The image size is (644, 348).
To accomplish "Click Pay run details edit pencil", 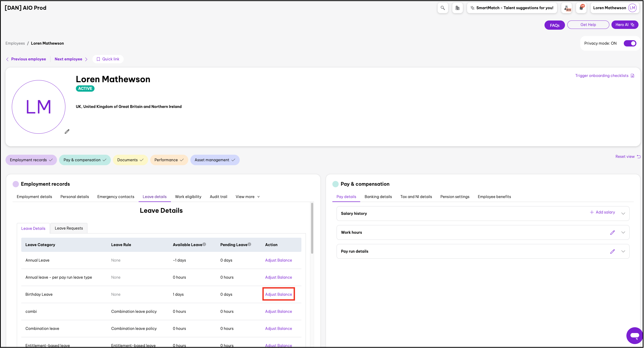I will (x=612, y=251).
